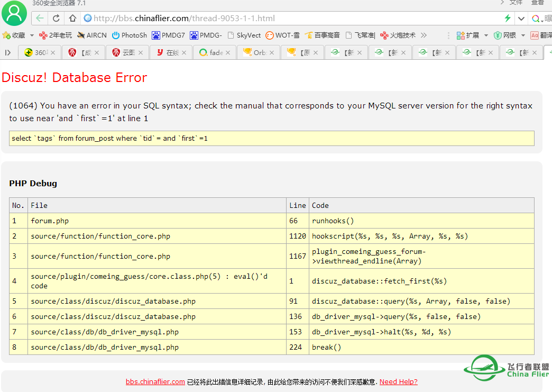The width and height of the screenshot is (552, 392).
Task: Click the green lightning speed-mode icon
Action: point(507,19)
